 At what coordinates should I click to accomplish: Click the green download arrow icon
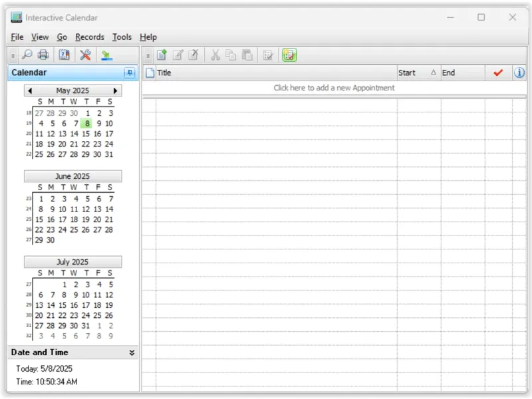(106, 55)
